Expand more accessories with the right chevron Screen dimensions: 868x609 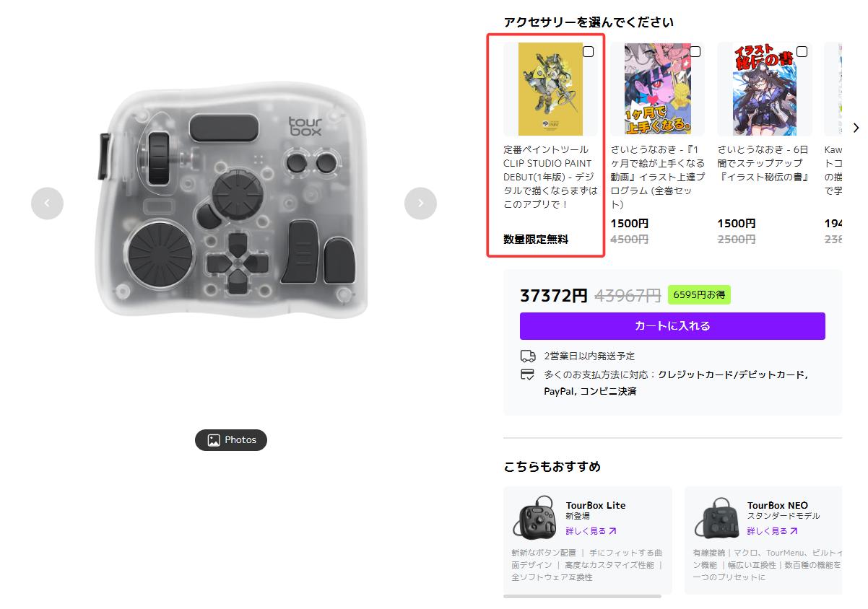click(x=856, y=128)
